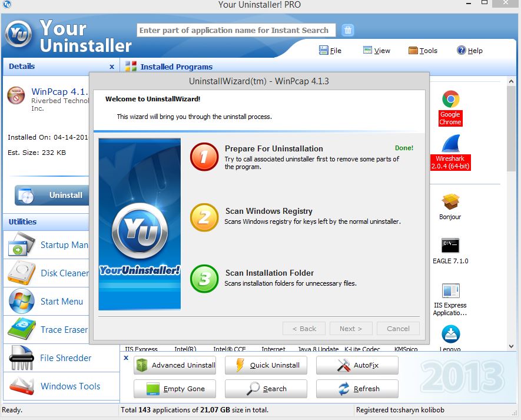Click "Registered to:sharyn kolibob" status text
This screenshot has width=521, height=420.
click(400, 409)
